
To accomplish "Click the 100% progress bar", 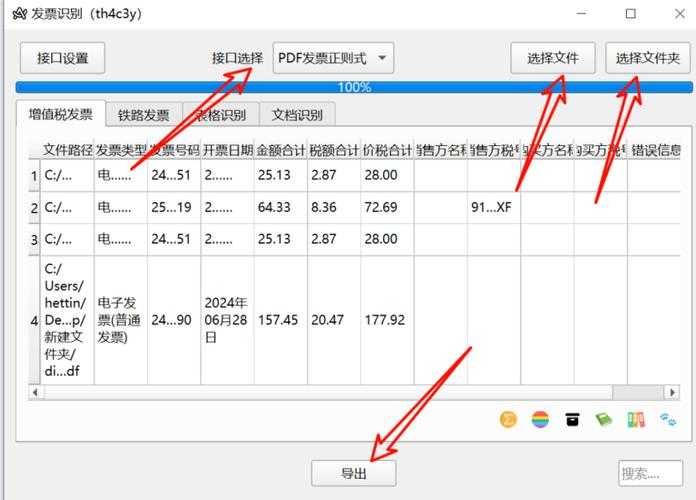I will tap(354, 87).
